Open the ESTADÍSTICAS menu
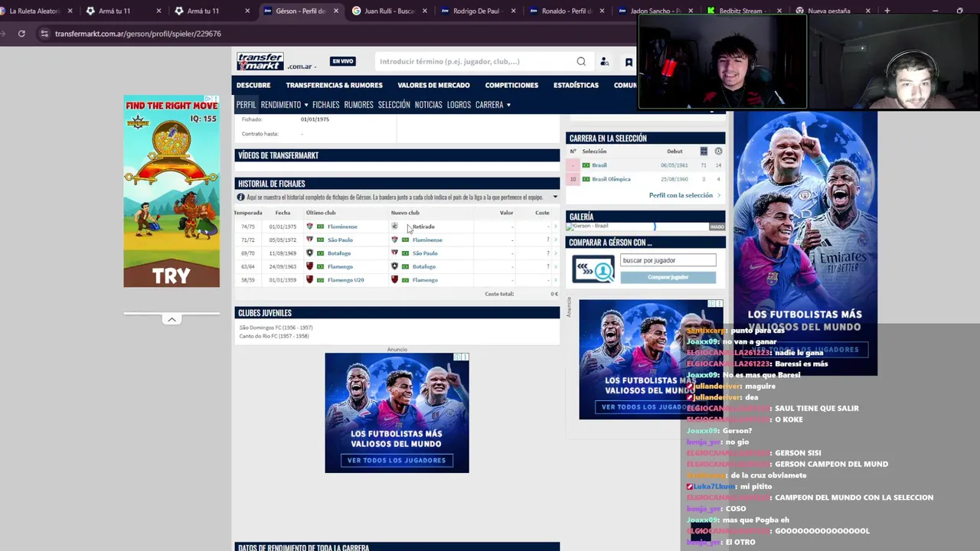The height and width of the screenshot is (551, 980). coord(576,85)
